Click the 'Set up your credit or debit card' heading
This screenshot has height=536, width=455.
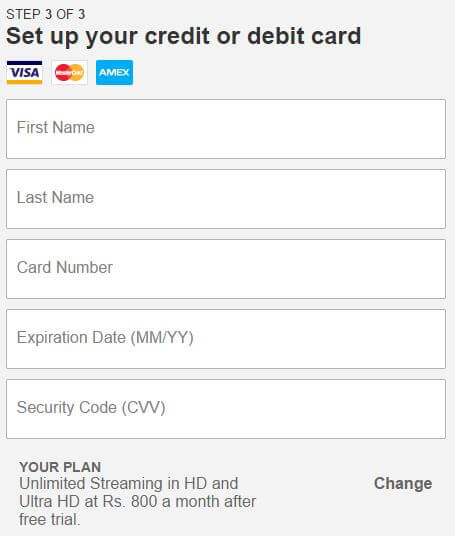click(184, 36)
